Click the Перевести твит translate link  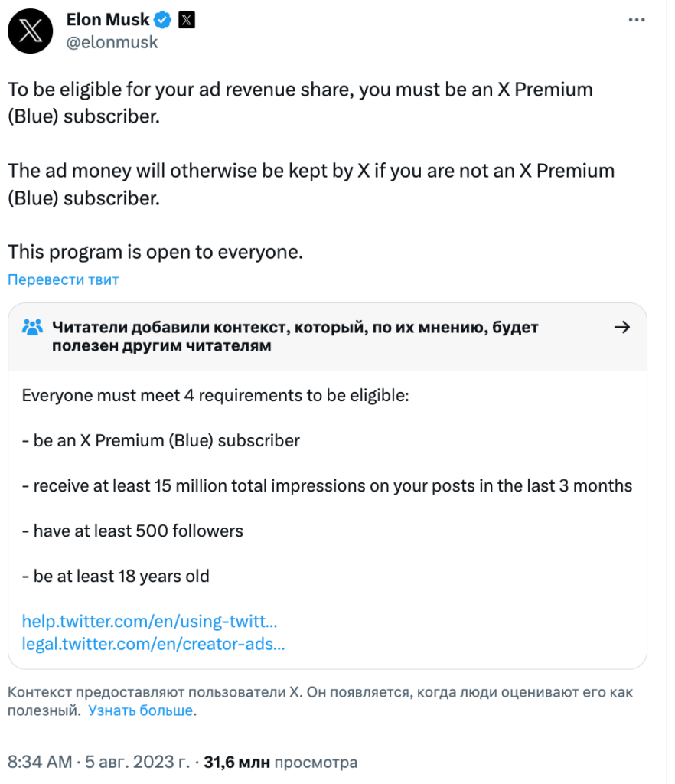tap(64, 279)
